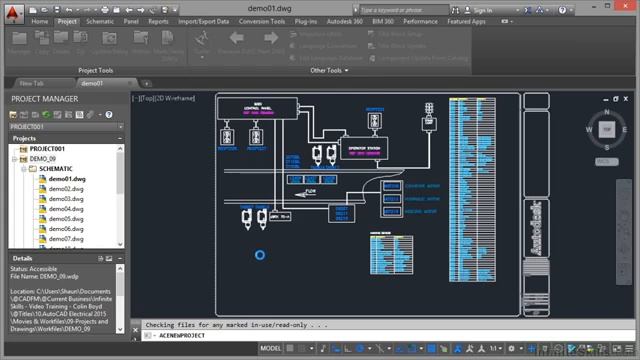Toggle polar tracking in status bar
The image size is (640, 360).
tap(360, 348)
